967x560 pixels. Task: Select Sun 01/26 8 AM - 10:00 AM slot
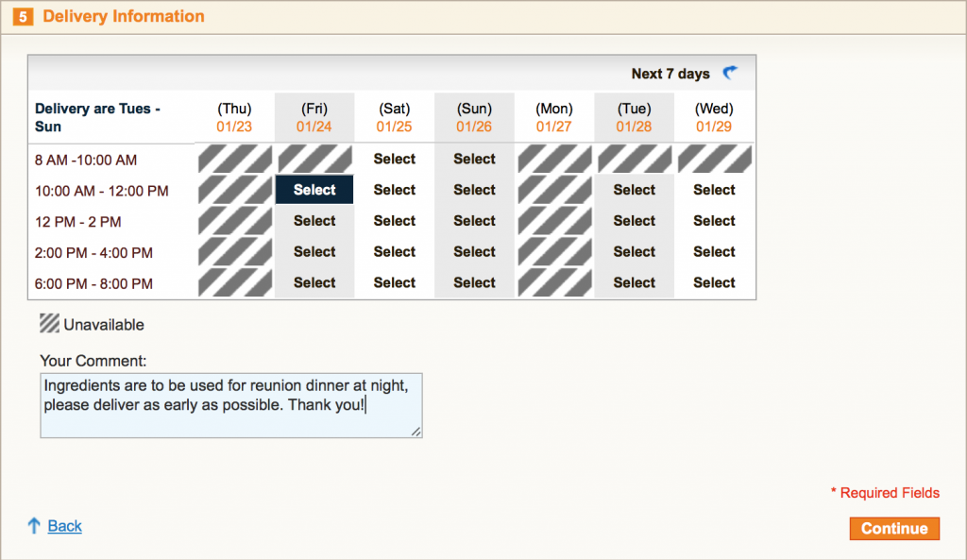474,159
